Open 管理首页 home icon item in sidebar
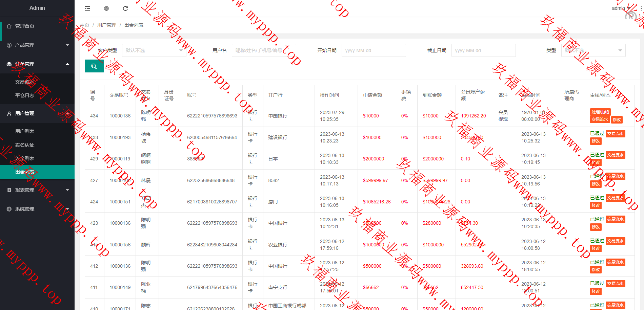 (24, 26)
